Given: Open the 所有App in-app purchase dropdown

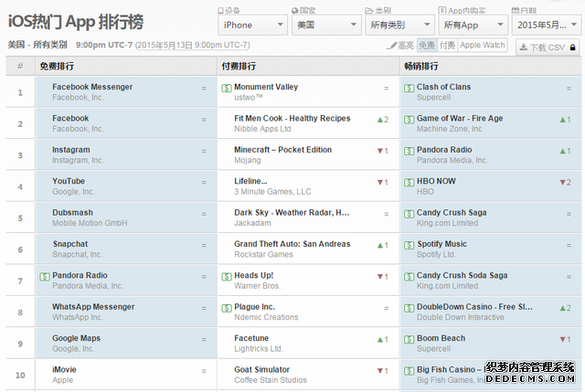Looking at the screenshot, I should click(473, 25).
